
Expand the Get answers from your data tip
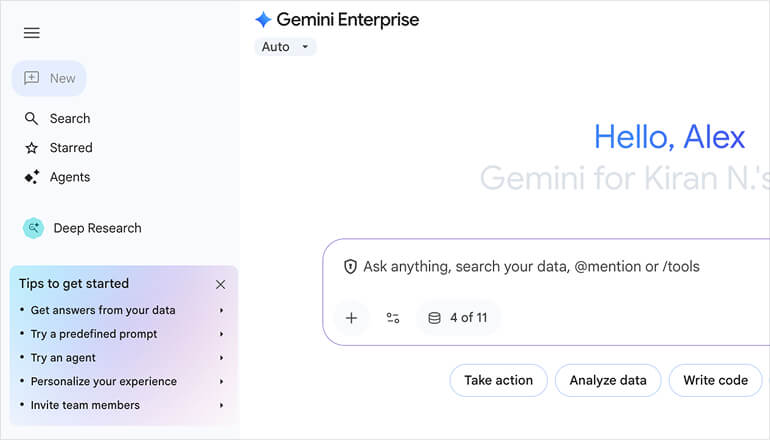tap(221, 311)
